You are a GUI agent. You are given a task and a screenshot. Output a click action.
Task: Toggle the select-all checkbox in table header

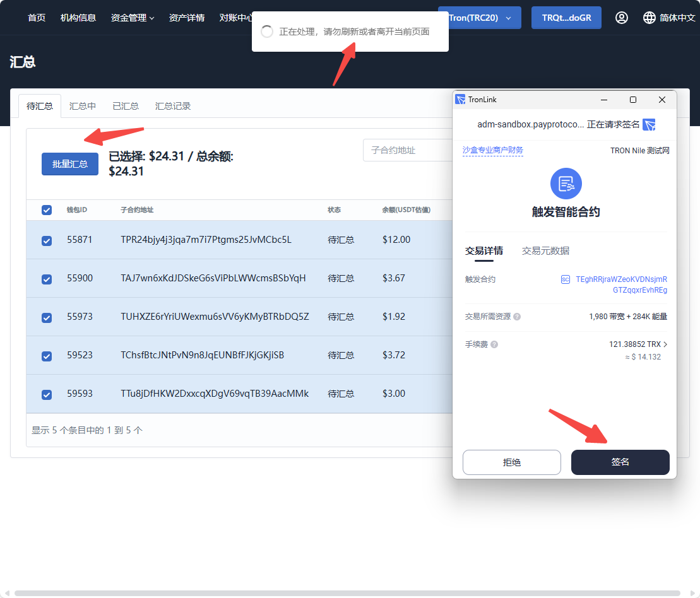[47, 210]
